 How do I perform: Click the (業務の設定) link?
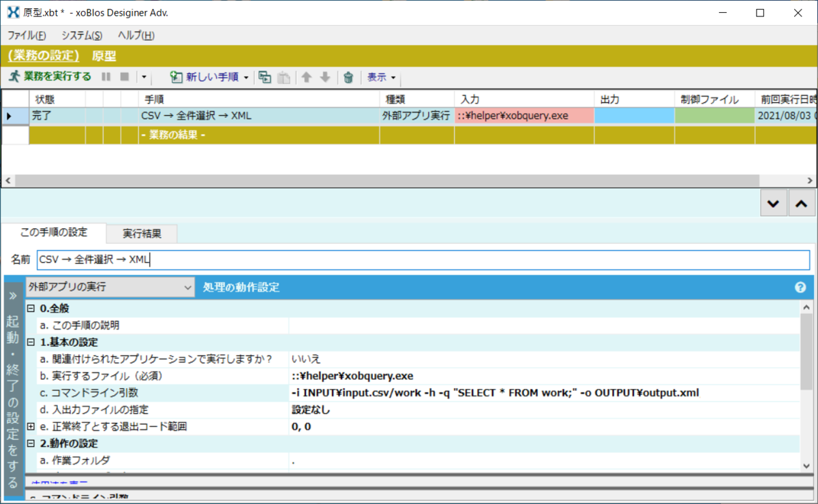tap(44, 56)
